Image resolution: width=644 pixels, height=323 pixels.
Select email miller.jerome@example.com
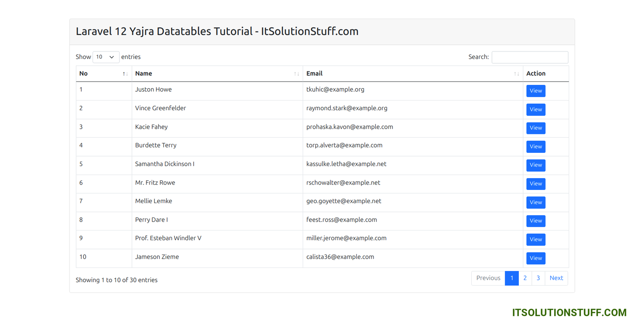click(346, 239)
